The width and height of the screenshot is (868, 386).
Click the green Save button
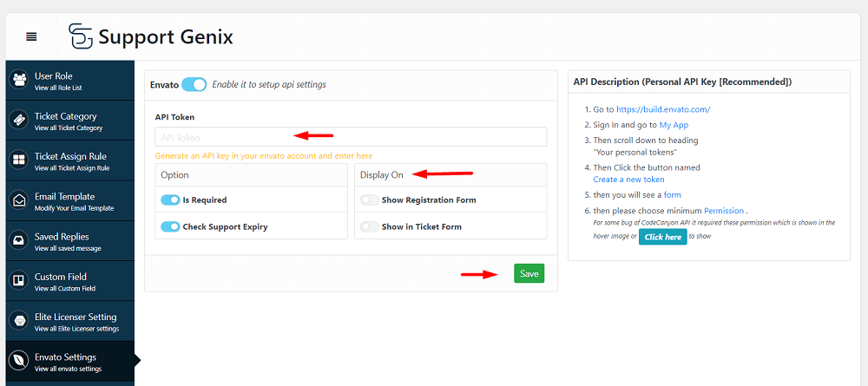coord(529,273)
